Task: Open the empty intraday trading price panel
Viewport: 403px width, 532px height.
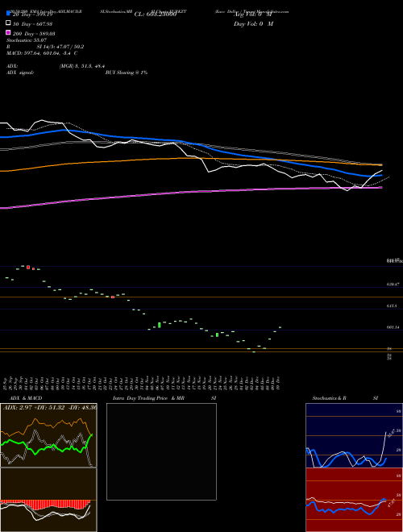Action: pos(161,451)
